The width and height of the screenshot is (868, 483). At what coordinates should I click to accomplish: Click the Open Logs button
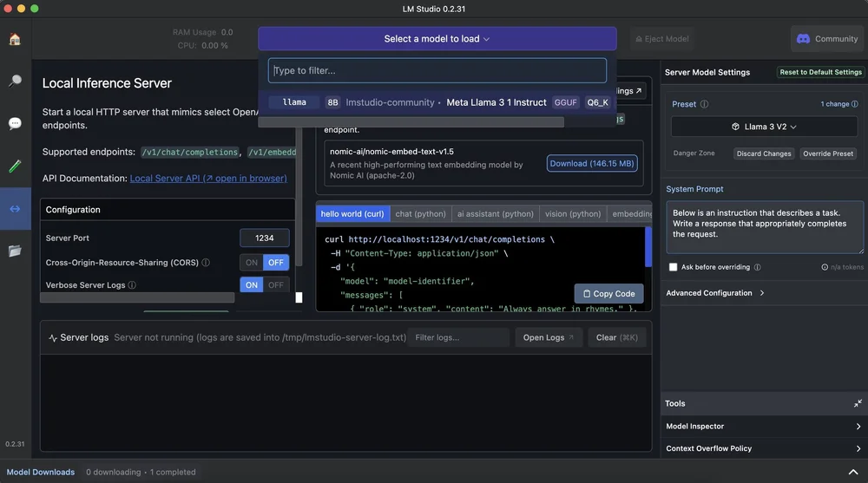tap(548, 337)
